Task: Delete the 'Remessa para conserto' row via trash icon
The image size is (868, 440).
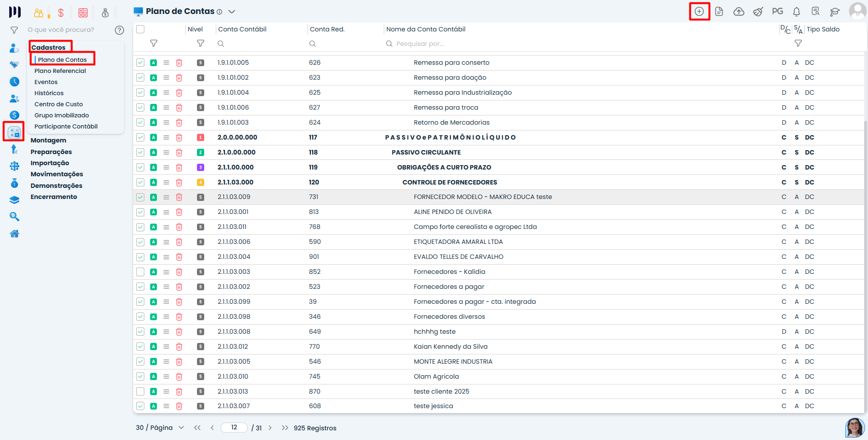Action: (179, 63)
